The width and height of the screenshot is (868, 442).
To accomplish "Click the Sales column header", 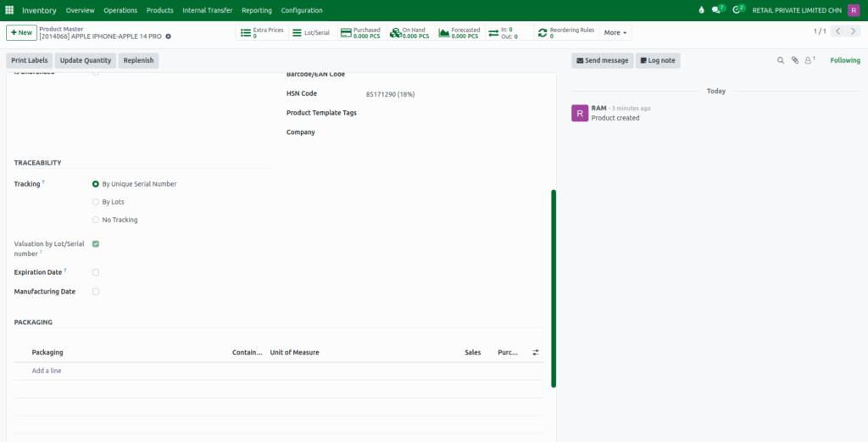I will pos(473,352).
